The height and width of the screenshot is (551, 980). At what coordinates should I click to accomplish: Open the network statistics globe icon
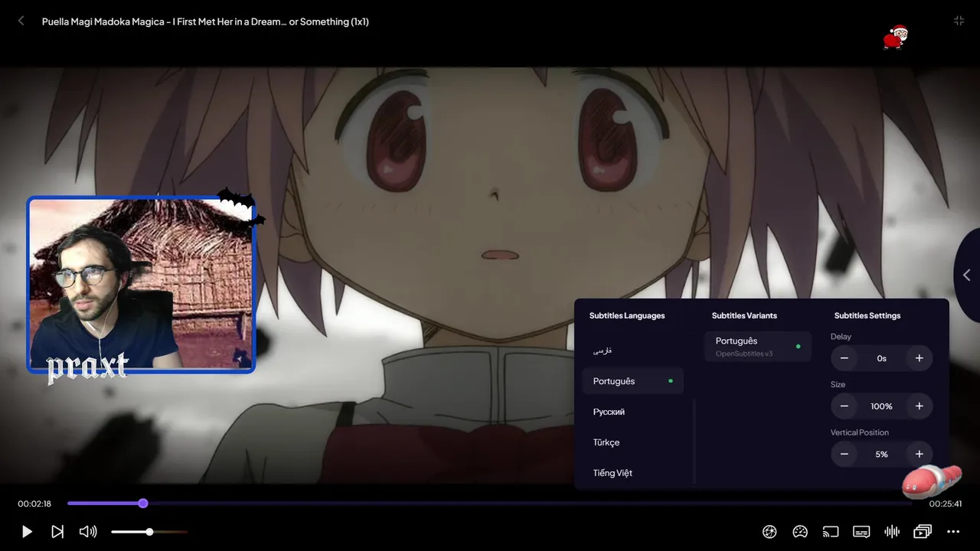[769, 531]
